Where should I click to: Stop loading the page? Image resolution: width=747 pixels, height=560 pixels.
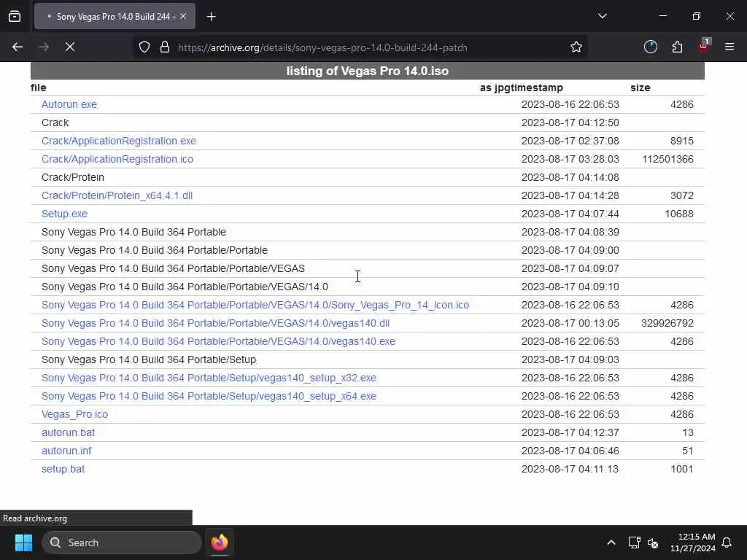pos(69,47)
